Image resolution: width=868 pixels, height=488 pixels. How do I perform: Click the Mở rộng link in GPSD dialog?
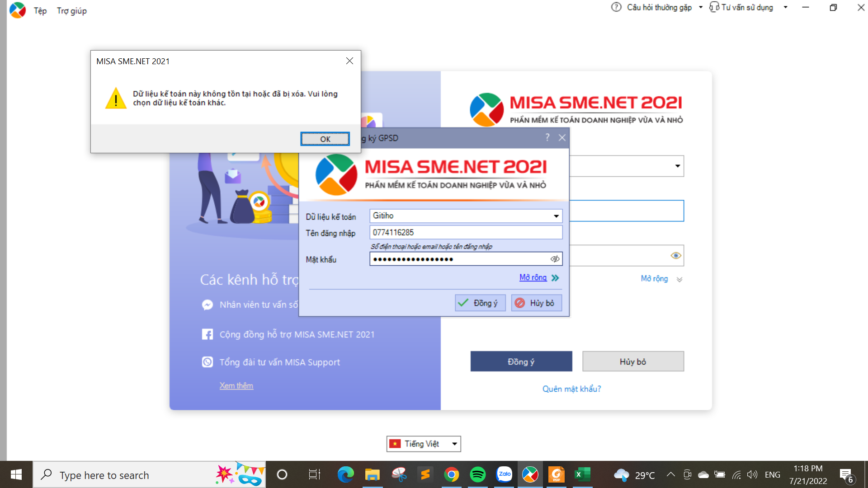pos(533,277)
